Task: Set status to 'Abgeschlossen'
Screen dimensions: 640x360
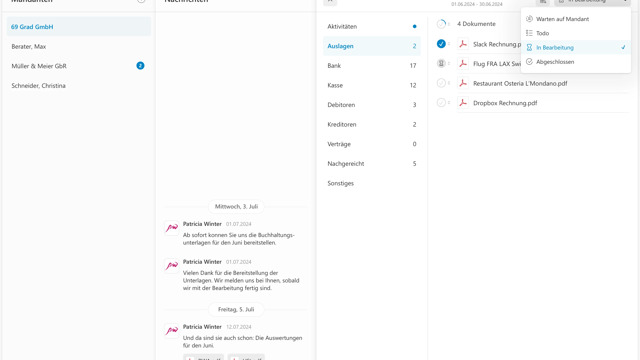Action: 576,62
